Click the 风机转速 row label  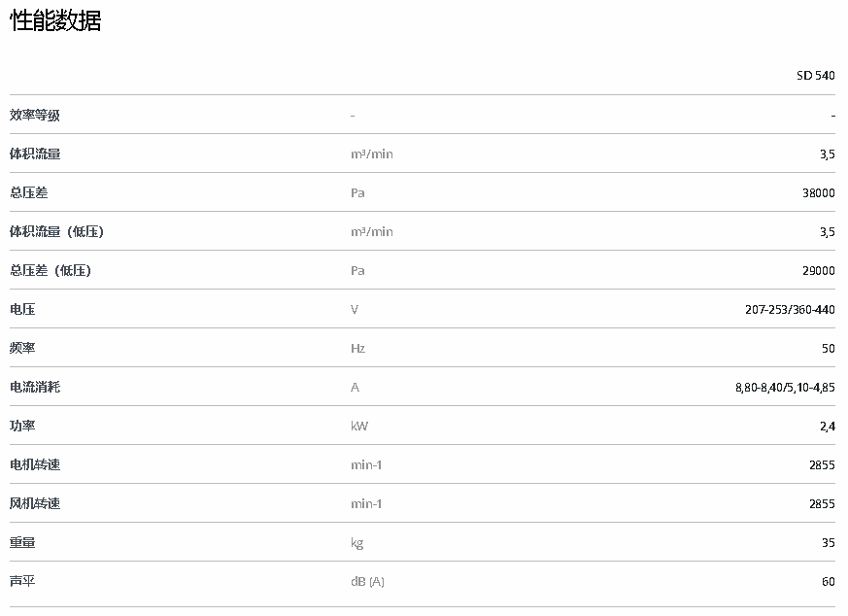click(35, 504)
